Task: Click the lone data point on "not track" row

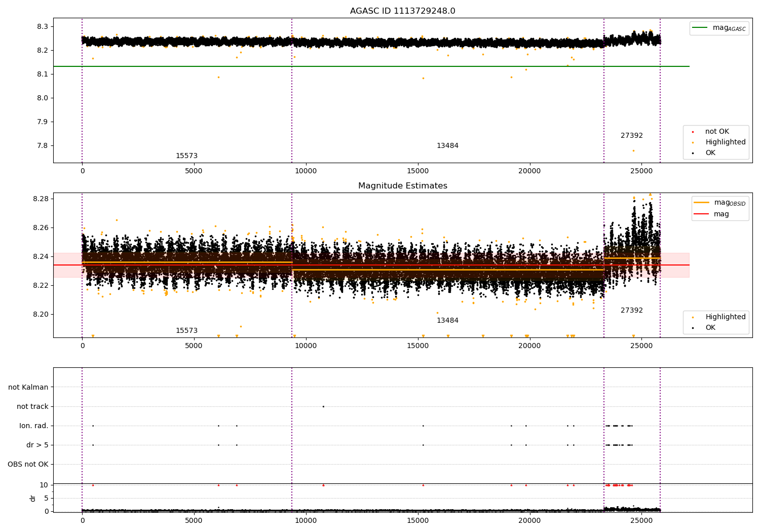Action: [323, 406]
